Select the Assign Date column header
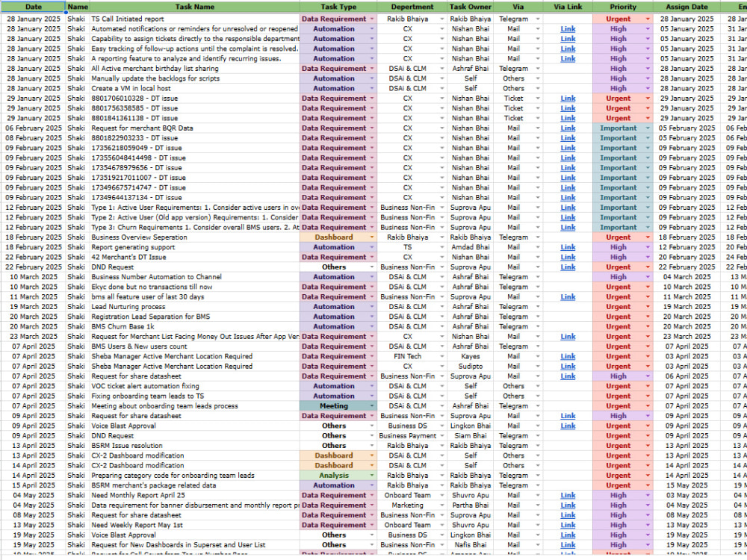Image resolution: width=747 pixels, height=560 pixels. point(686,7)
